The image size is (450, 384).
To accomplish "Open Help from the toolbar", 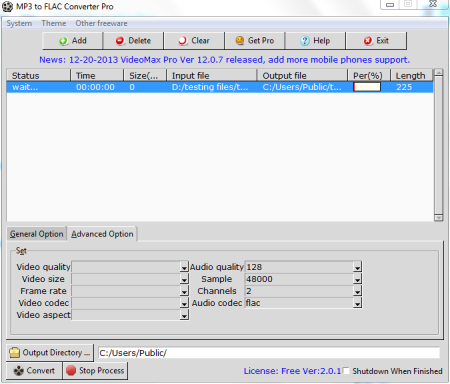I will (315, 41).
